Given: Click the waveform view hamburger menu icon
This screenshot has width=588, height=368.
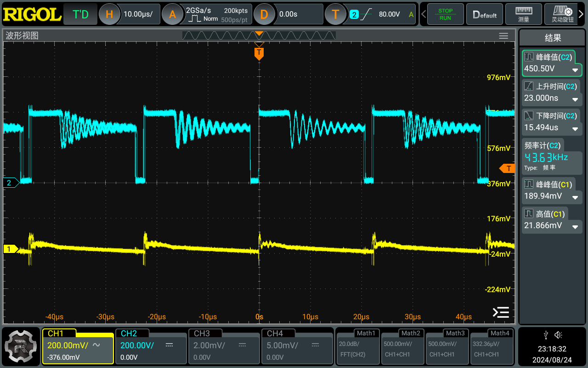Looking at the screenshot, I should click(x=503, y=36).
